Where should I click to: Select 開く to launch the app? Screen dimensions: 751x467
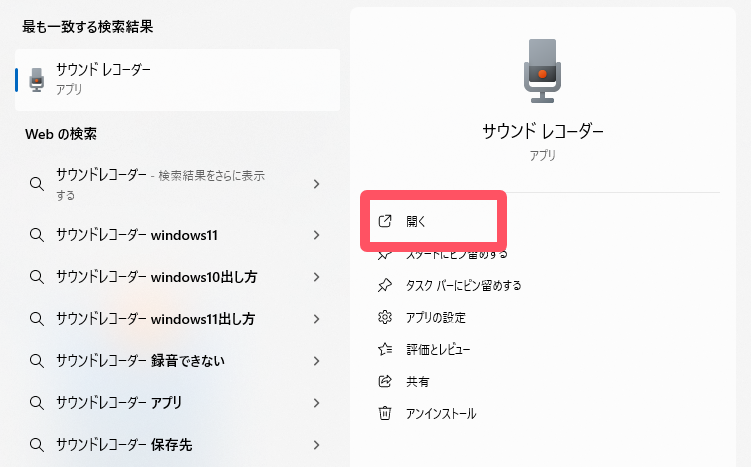tap(416, 221)
